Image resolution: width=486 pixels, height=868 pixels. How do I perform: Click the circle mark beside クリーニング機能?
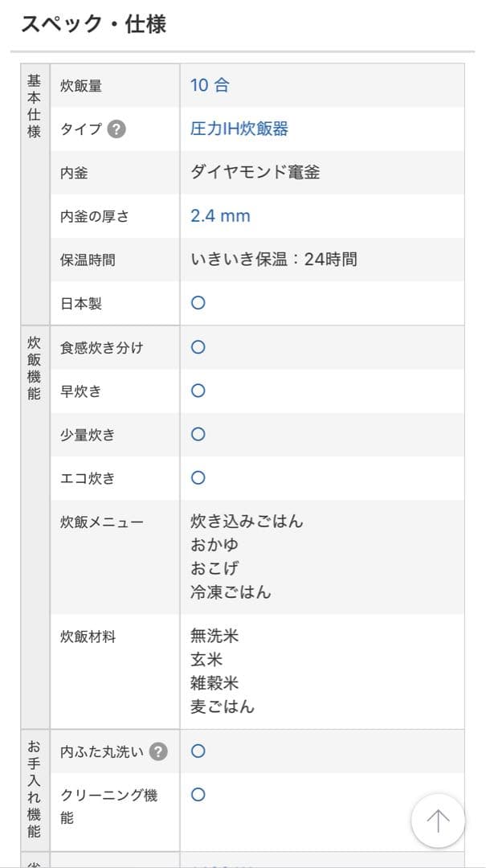(x=197, y=794)
